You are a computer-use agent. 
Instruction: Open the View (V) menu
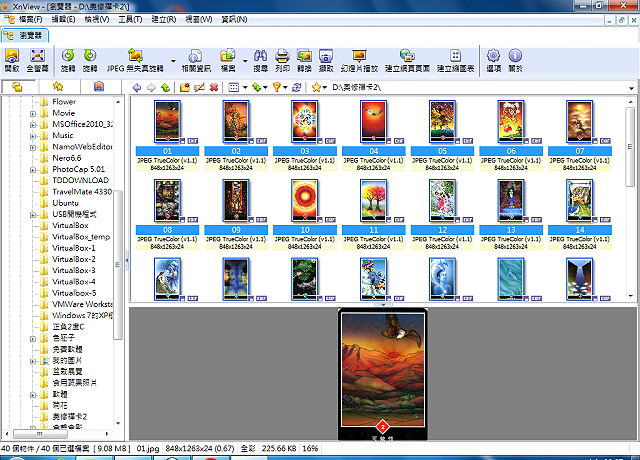point(97,19)
